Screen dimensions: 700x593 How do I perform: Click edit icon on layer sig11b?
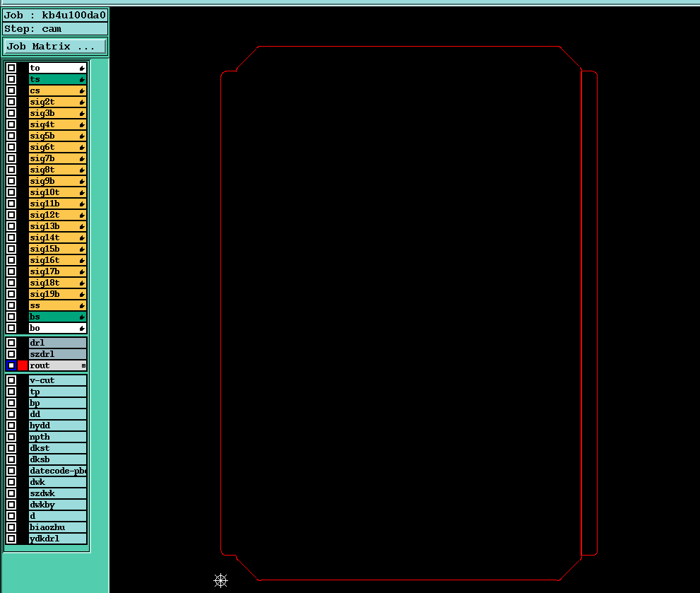82,204
